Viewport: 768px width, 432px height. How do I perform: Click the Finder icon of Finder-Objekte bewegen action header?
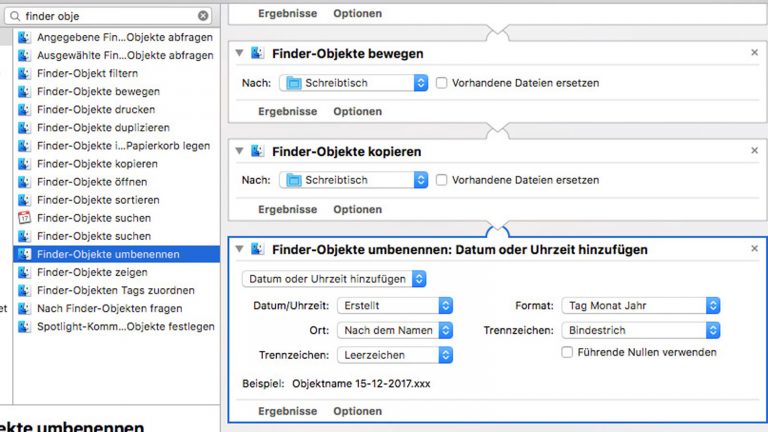[258, 53]
